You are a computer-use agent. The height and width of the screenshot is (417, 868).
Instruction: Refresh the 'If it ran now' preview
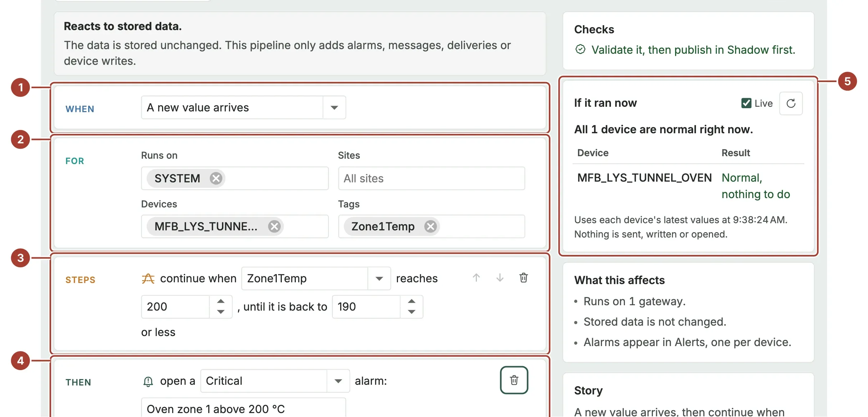[791, 104]
